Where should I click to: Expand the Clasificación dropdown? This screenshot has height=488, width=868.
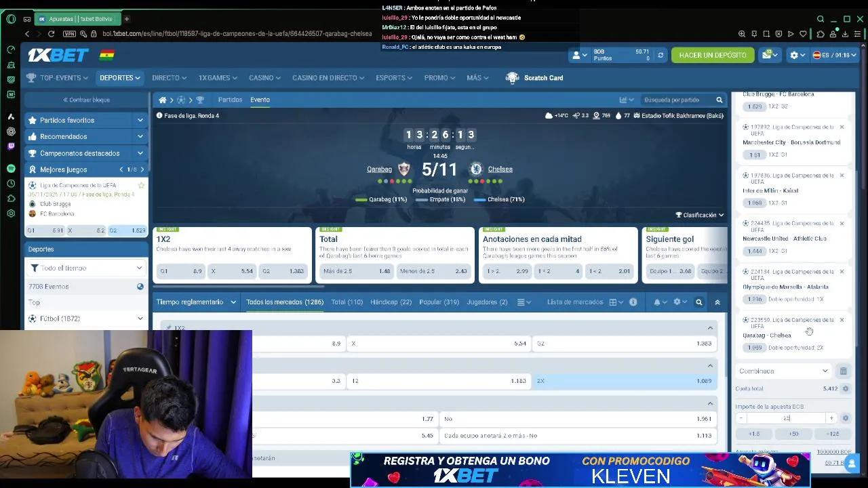[699, 215]
